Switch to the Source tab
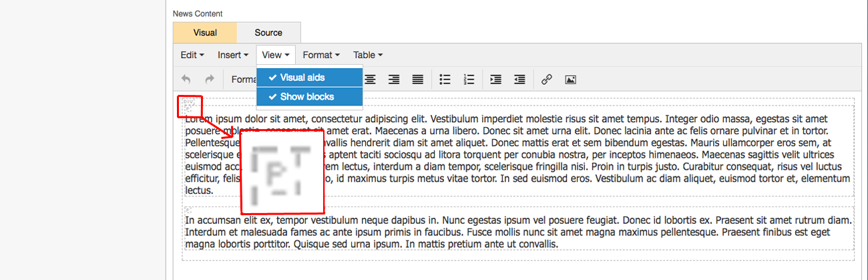This screenshot has height=280, width=868. [x=268, y=33]
